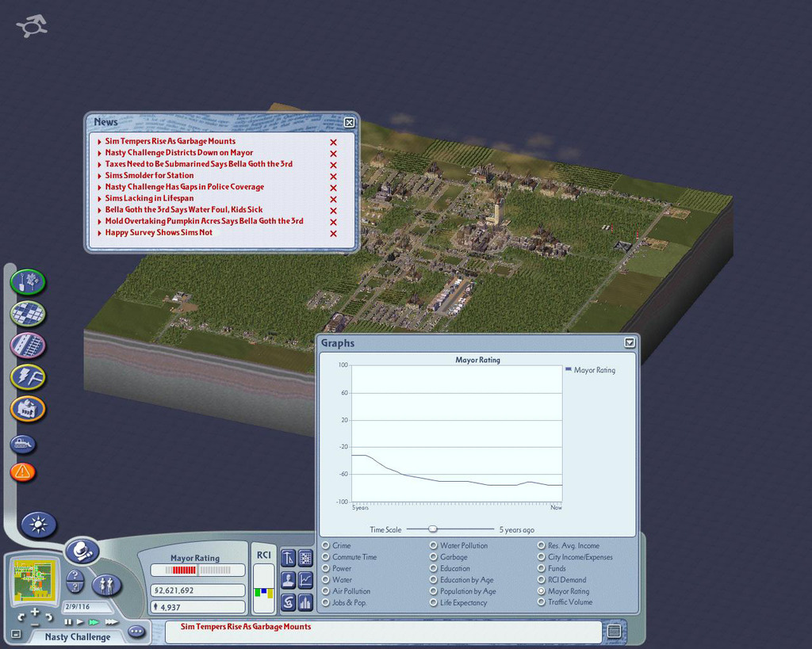The image size is (812, 649).
Task: Expand 'Sims Lacking in Lifespan' arrow
Action: pos(99,198)
